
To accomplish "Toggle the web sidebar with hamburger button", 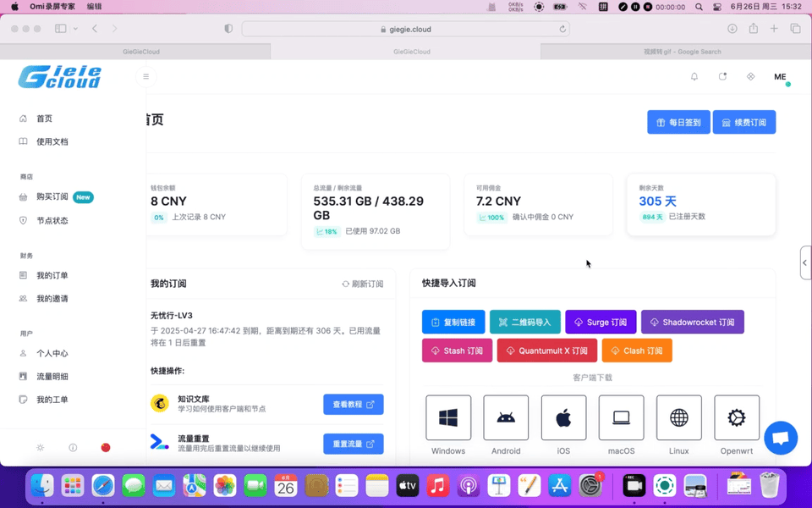I will (146, 77).
